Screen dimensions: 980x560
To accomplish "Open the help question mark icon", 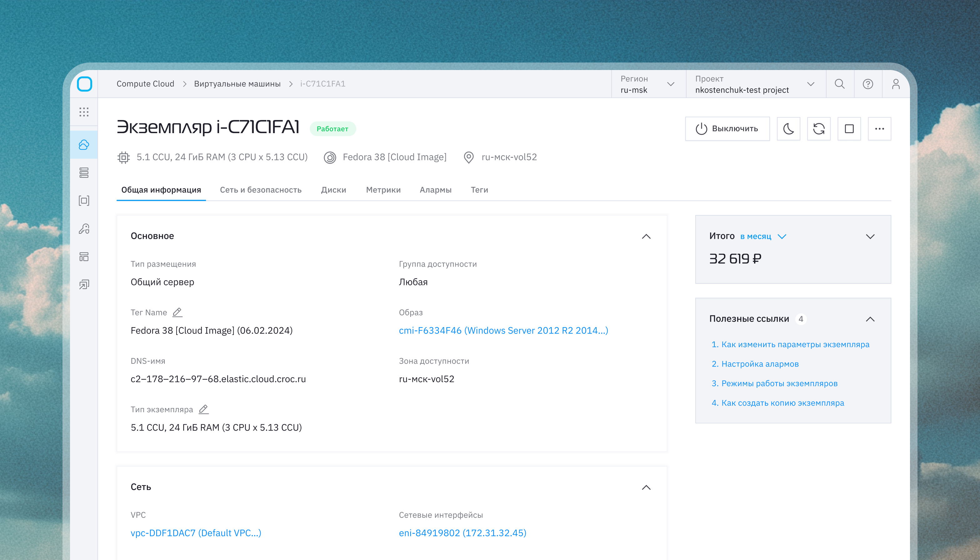I will coord(868,84).
